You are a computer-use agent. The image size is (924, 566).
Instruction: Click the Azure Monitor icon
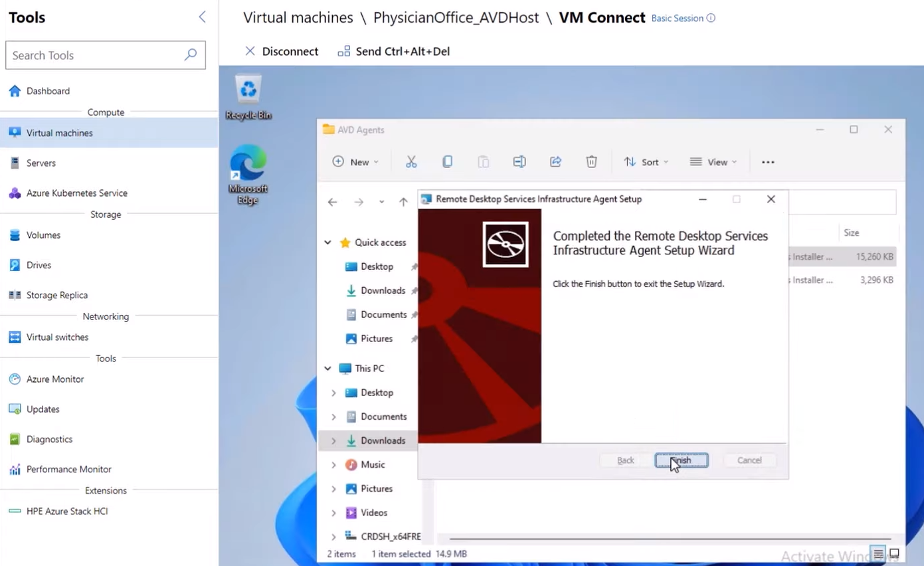click(15, 379)
